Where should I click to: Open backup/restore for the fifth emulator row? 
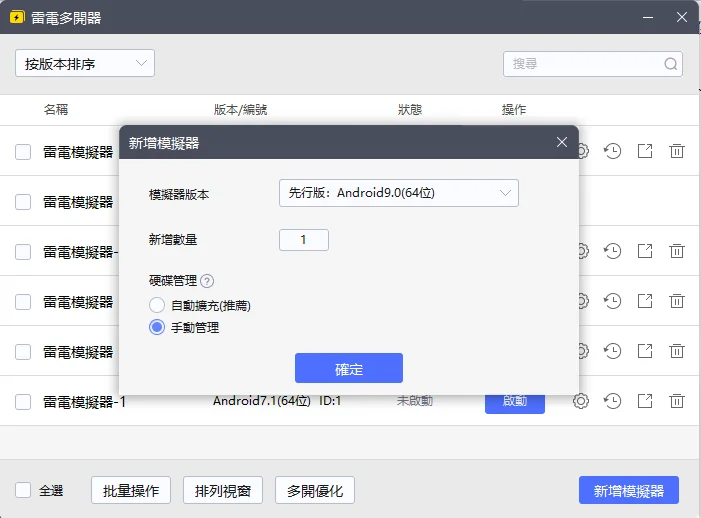coord(612,351)
